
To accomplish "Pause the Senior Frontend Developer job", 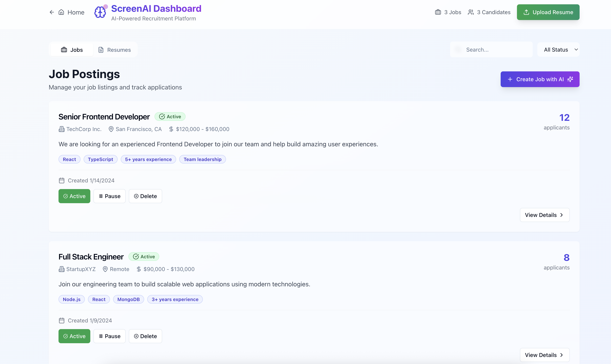I will pyautogui.click(x=110, y=196).
